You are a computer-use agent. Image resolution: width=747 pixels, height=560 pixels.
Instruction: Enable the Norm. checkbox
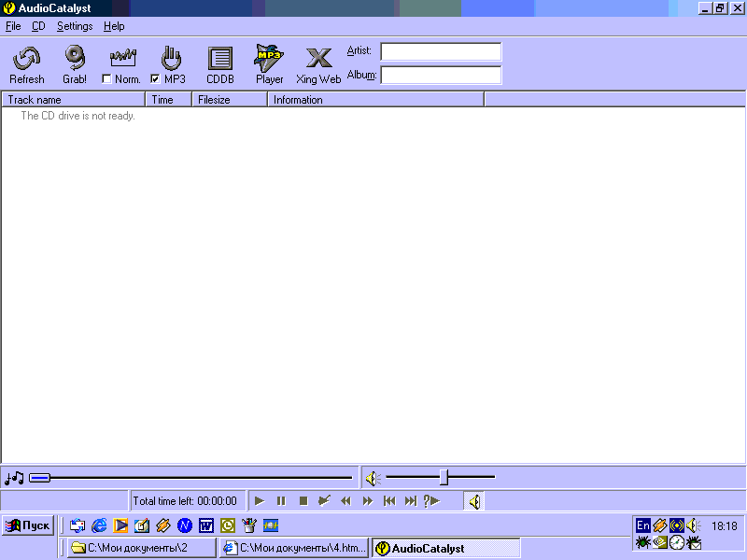[106, 79]
